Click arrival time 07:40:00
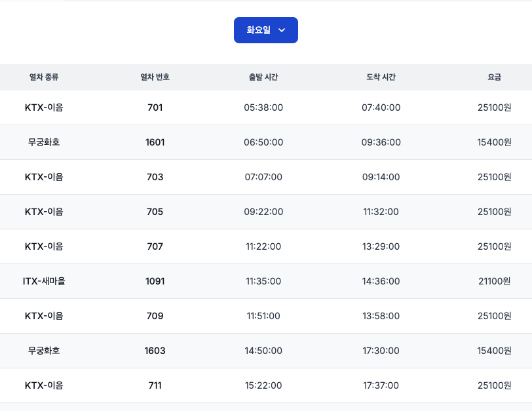Viewport: 532px width, 411px height. click(381, 108)
